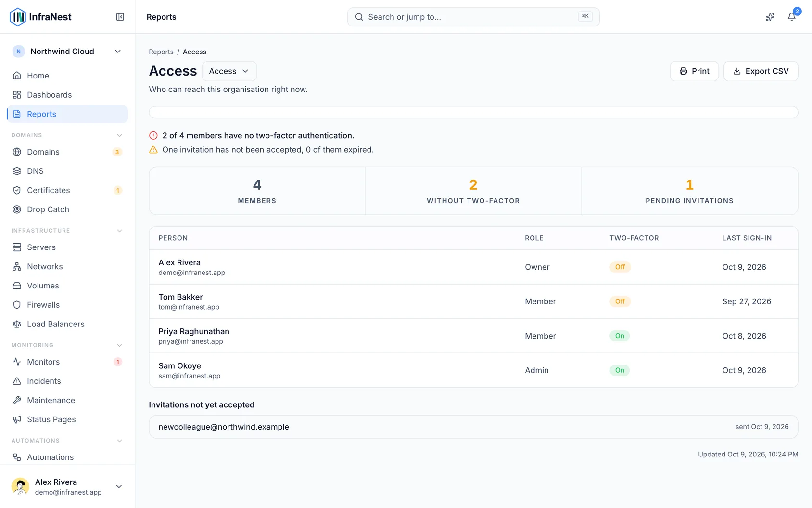Viewport: 812px width, 508px height.
Task: Collapse the Infrastructure sidebar section
Action: point(119,231)
